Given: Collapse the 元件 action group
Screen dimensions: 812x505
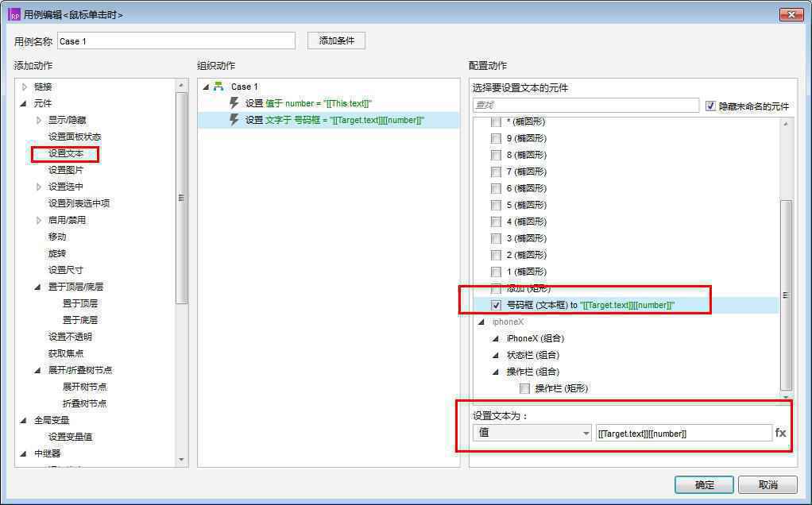Looking at the screenshot, I should point(24,103).
